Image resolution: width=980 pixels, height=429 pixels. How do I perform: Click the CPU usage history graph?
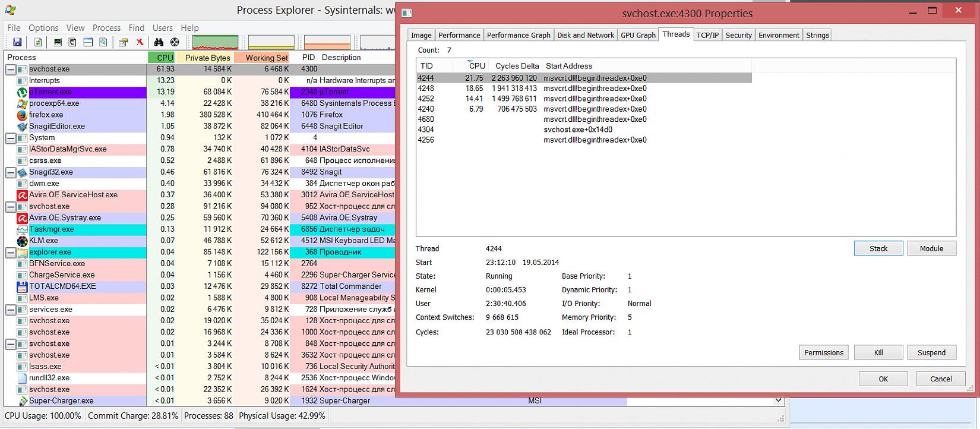click(215, 42)
